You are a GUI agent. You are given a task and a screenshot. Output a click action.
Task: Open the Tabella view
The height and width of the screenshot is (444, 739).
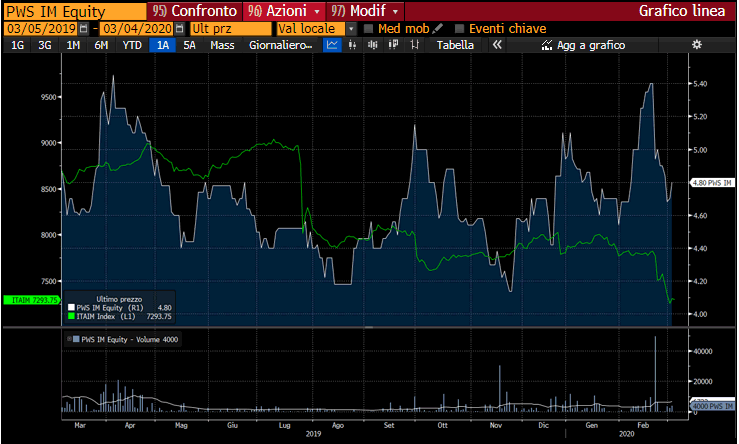click(x=455, y=45)
